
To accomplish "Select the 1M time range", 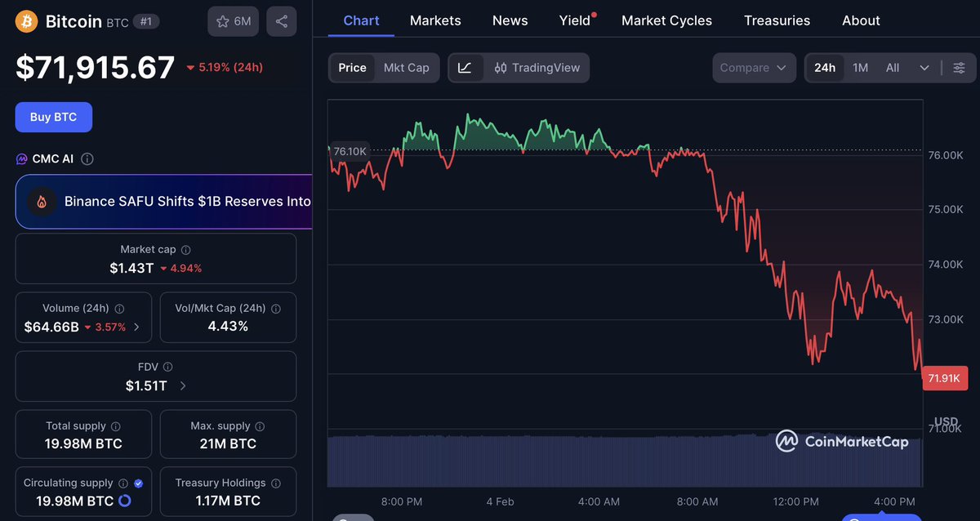I will (860, 68).
